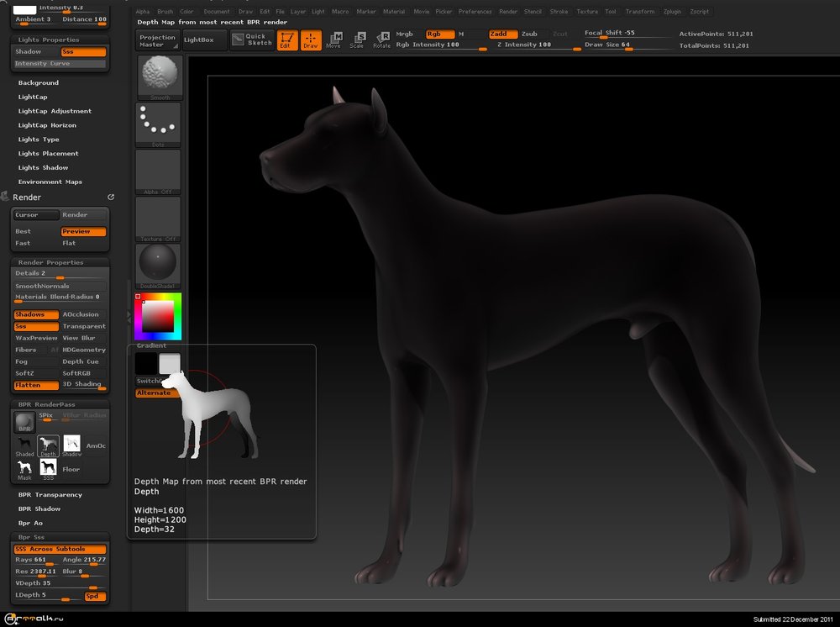Open the Material menu
The image size is (840, 627).
coord(393,12)
